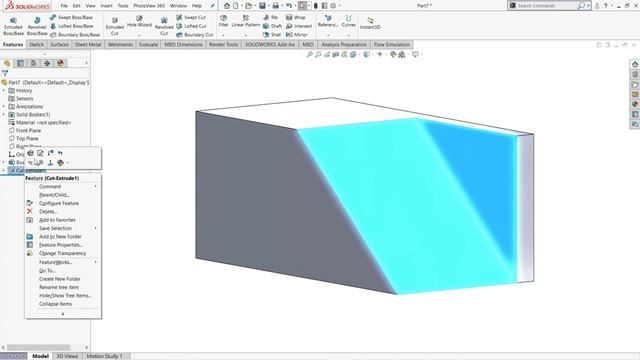Open the dropdown arrow under Linear Pattern
The height and width of the screenshot is (360, 640).
246,36
